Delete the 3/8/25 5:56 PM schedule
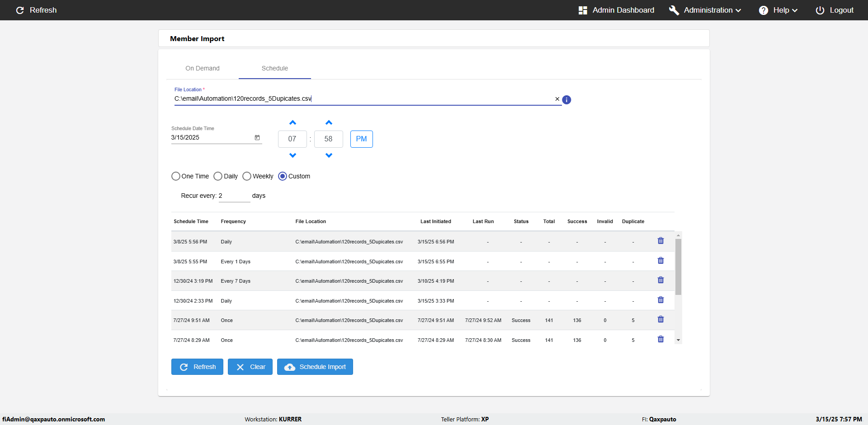This screenshot has width=868, height=425. click(660, 241)
